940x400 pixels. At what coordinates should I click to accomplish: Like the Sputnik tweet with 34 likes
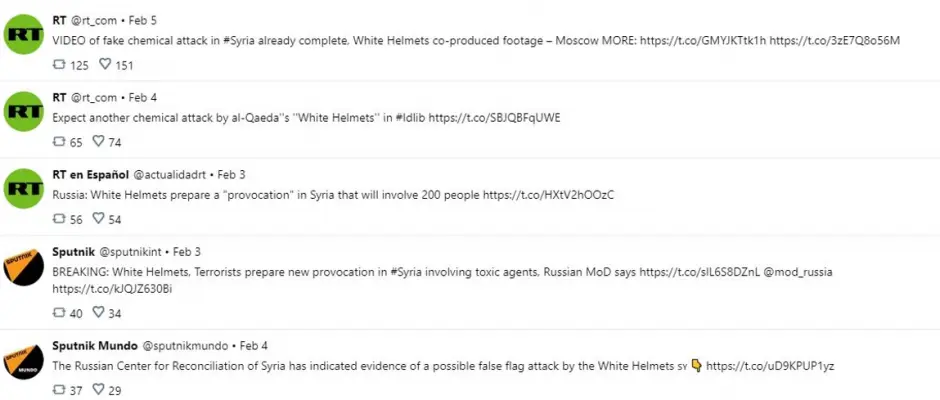(98, 312)
